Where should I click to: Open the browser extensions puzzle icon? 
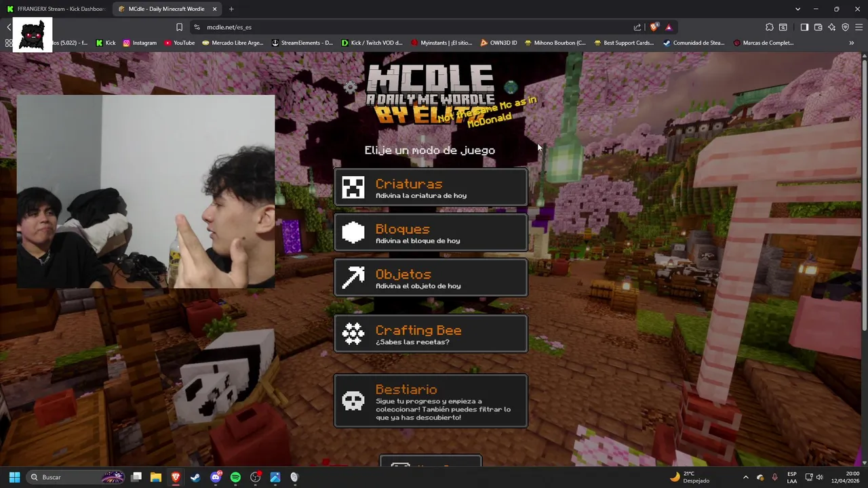coord(770,27)
